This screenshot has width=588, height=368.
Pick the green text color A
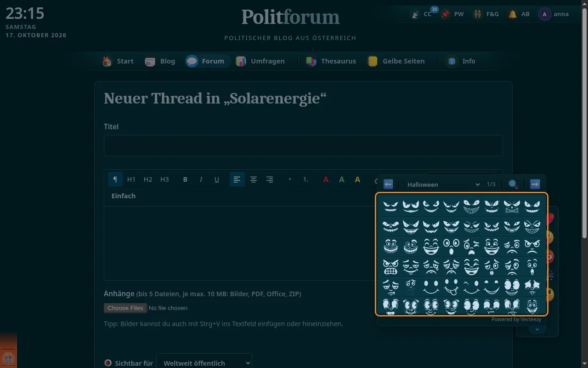click(342, 179)
